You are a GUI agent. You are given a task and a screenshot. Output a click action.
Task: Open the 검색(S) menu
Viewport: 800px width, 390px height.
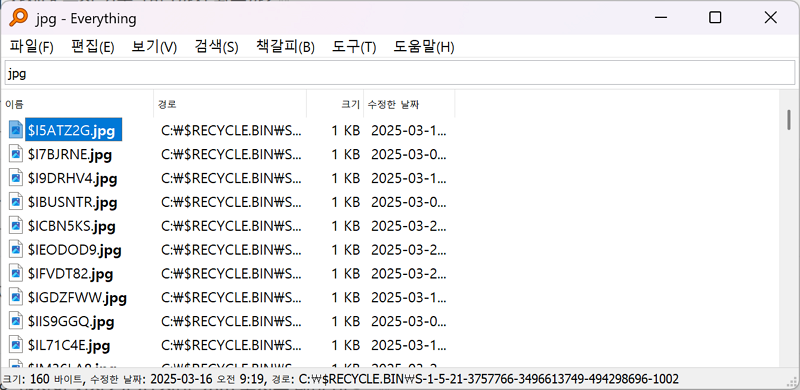pyautogui.click(x=216, y=47)
